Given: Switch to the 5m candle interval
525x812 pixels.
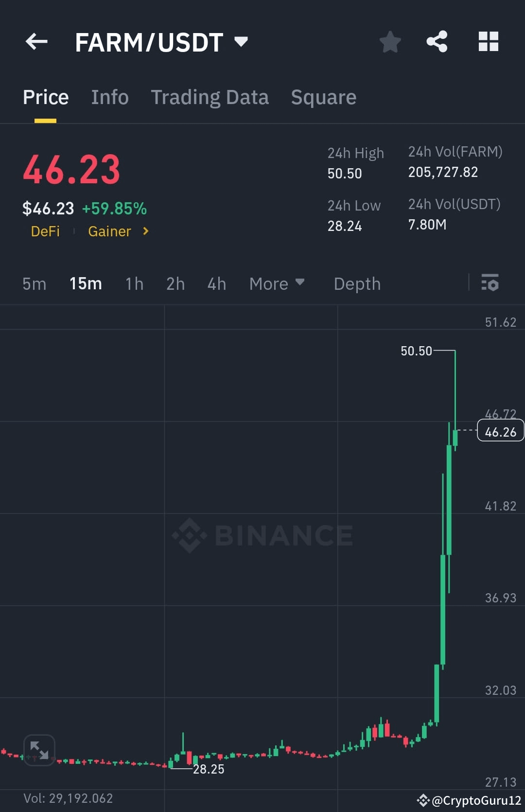Looking at the screenshot, I should [x=34, y=283].
